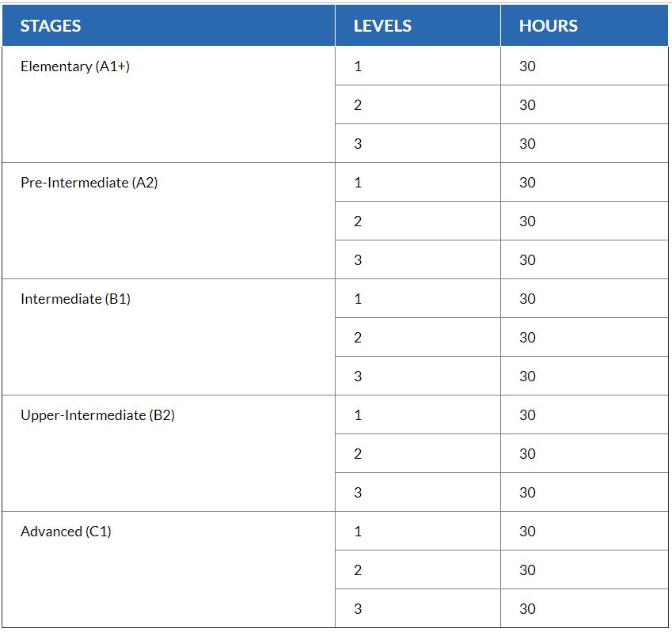Click level 3 of Pre-Intermediate stage
Screen dimensions: 672x632
[418, 259]
